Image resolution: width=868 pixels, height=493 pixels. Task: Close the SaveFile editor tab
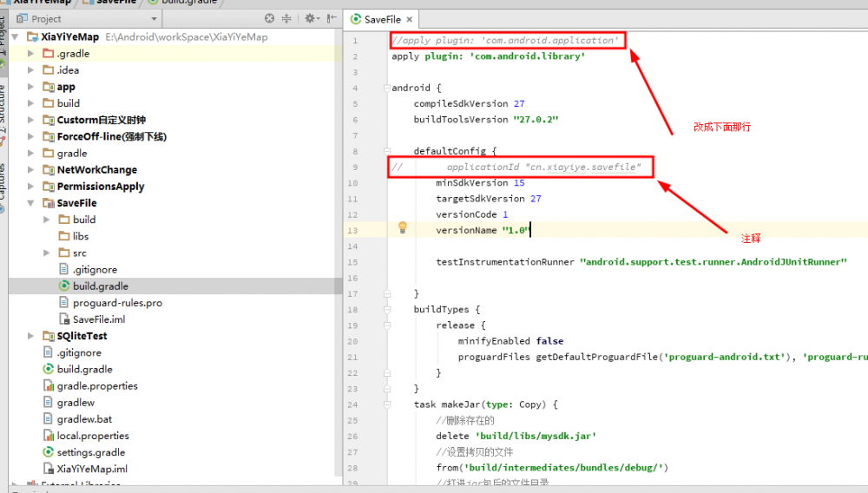tap(409, 19)
